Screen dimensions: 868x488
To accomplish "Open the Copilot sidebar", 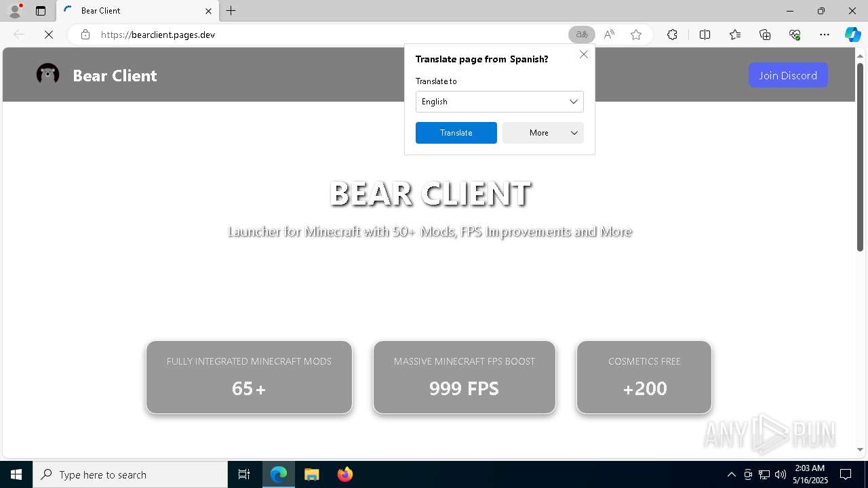I will [x=853, y=35].
